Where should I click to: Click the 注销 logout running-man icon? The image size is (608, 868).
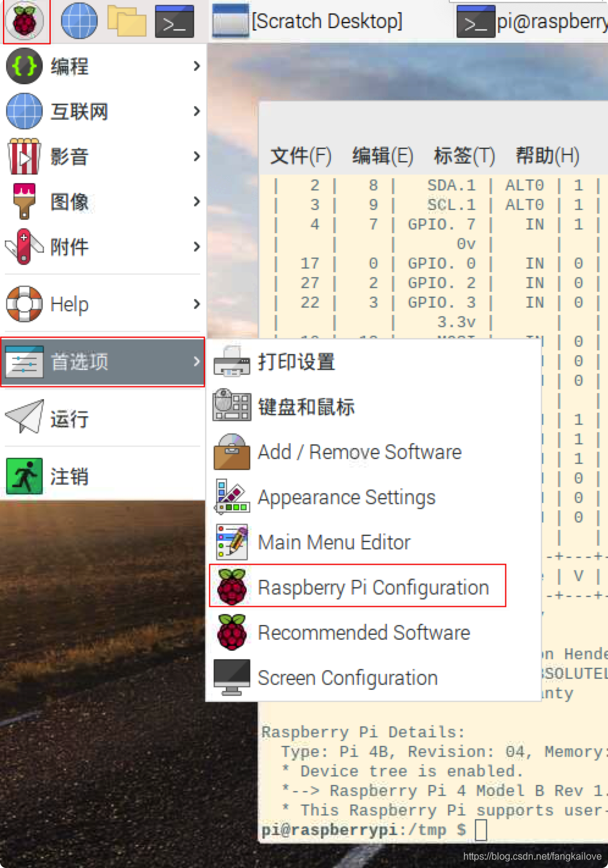coord(24,476)
